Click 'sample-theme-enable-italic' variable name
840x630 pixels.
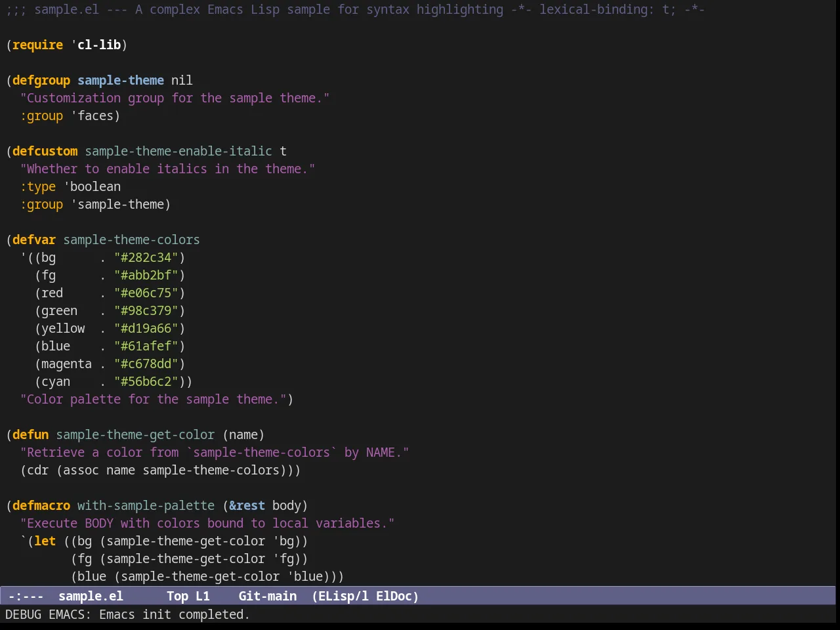click(x=178, y=151)
